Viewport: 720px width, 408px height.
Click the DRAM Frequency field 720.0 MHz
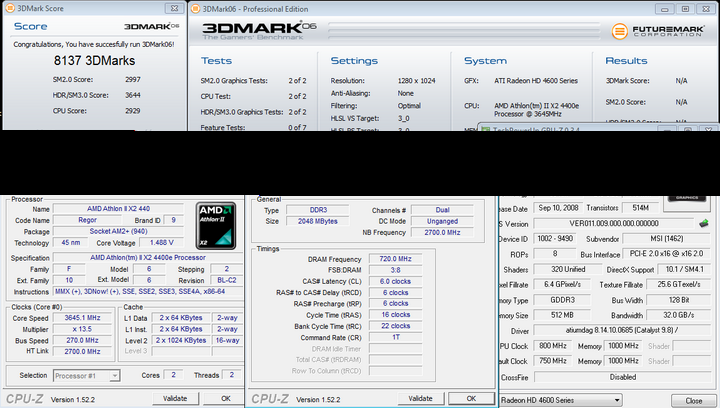tap(395, 259)
